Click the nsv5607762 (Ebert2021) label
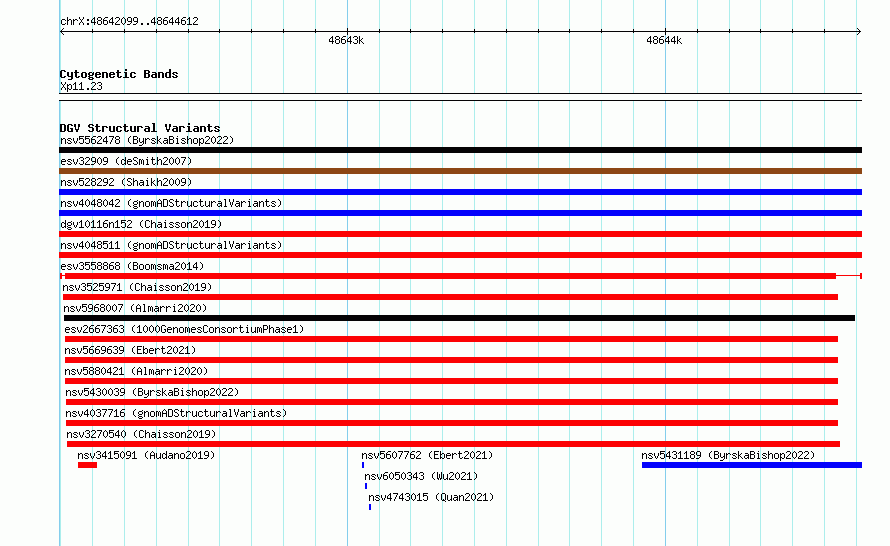890x546 pixels. [427, 455]
